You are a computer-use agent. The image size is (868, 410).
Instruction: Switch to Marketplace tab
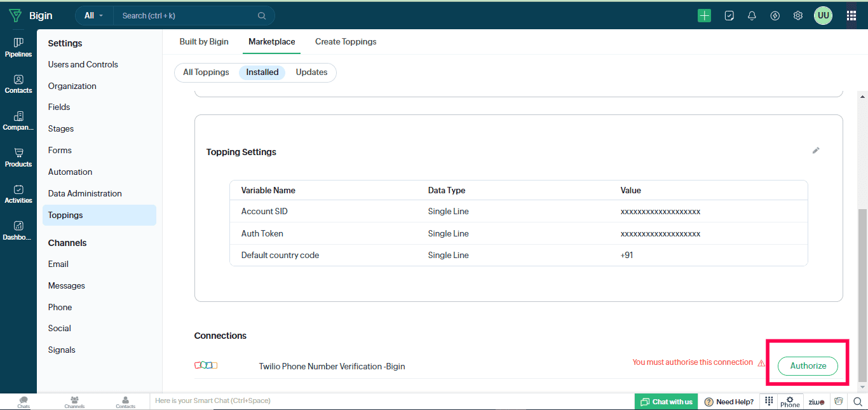click(272, 41)
